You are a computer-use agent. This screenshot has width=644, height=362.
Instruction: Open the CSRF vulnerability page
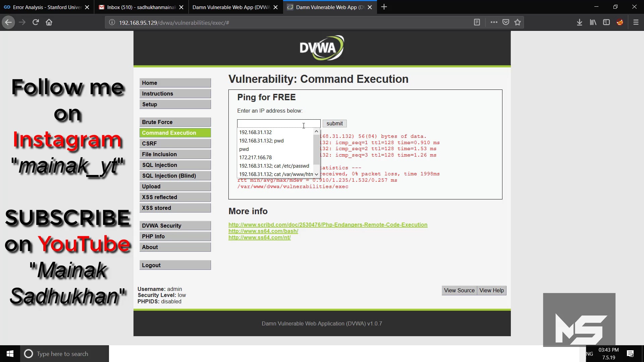click(175, 143)
